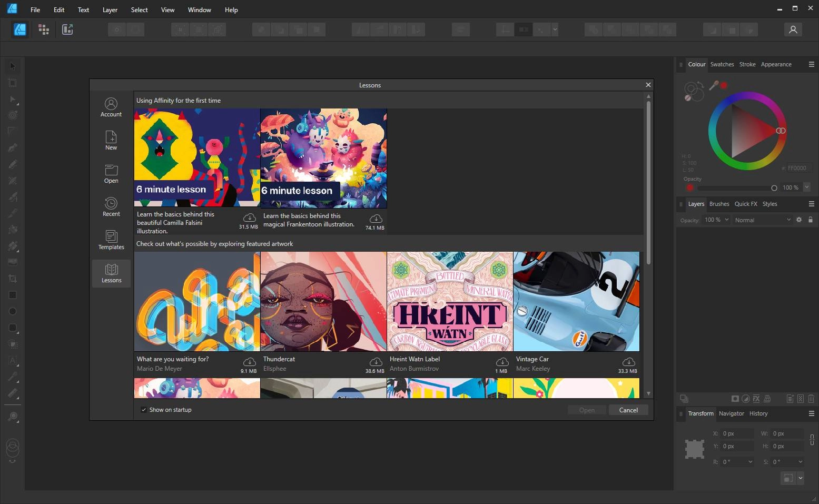Open the Normal blend mode dropdown
This screenshot has width=819, height=504.
pos(763,220)
